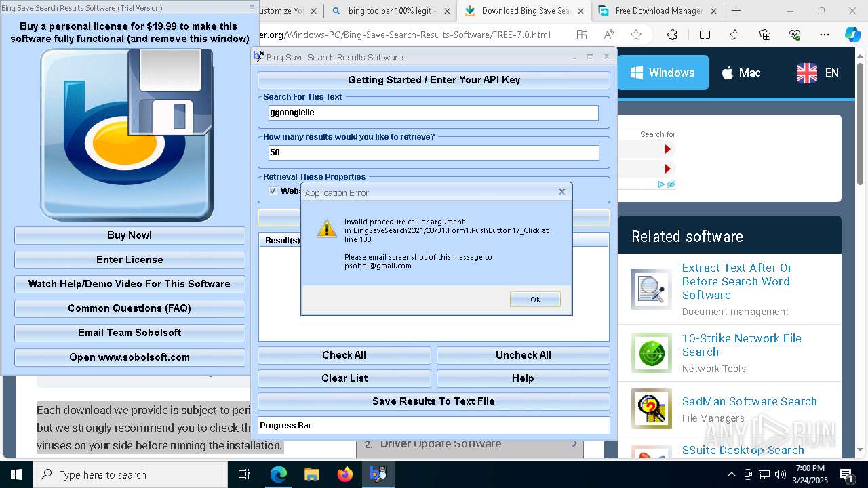868x488 pixels.
Task: Close the Application Error dialog with X
Action: click(561, 192)
